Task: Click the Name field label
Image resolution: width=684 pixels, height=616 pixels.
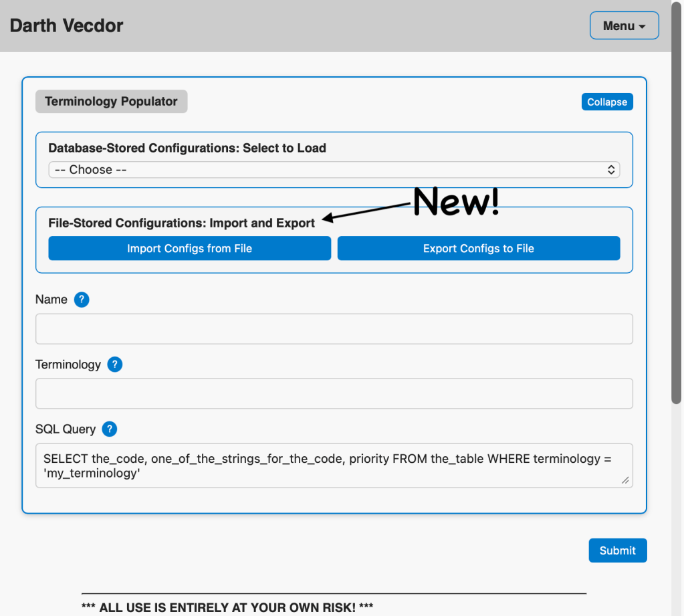Action: point(51,300)
